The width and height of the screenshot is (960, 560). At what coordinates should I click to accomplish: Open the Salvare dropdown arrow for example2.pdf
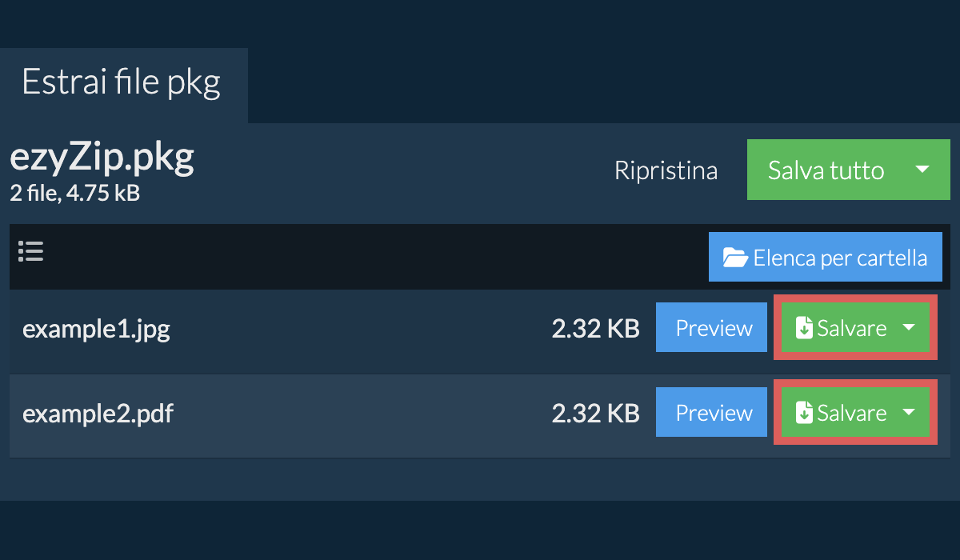tap(909, 412)
